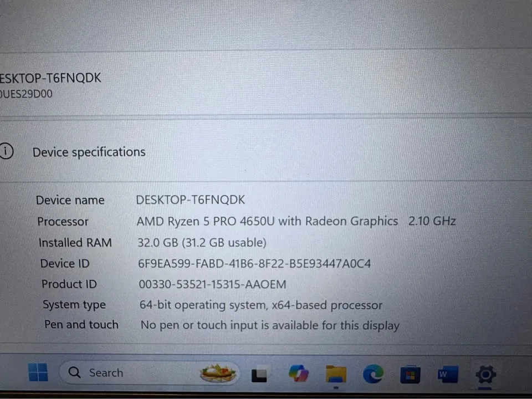Select the Device specifications heading
Image resolution: width=532 pixels, height=399 pixels.
(x=89, y=152)
